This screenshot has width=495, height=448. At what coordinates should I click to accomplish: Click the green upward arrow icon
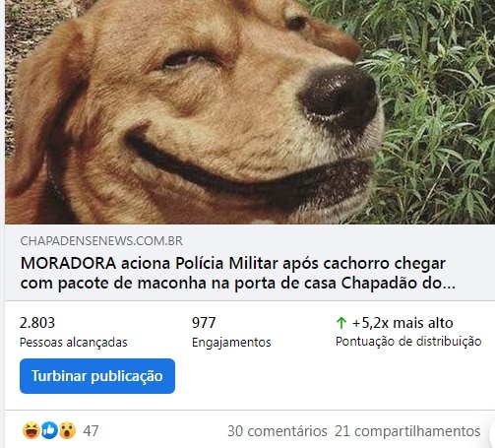[x=341, y=323]
